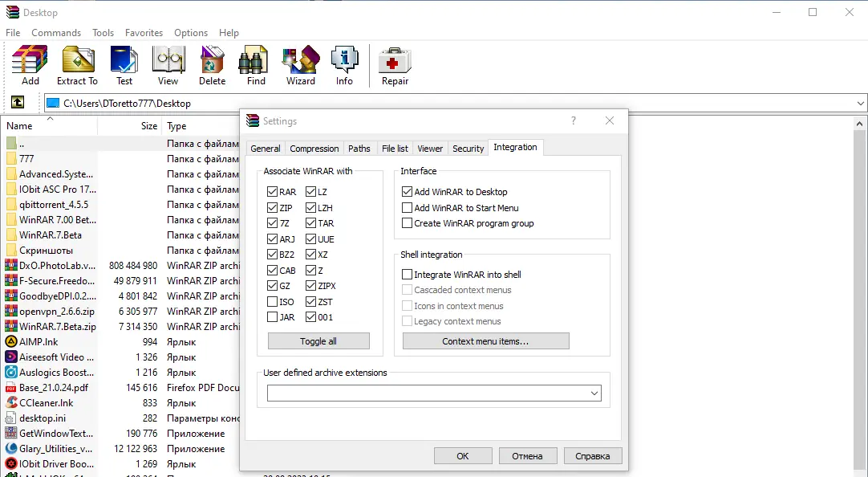Uncheck the TAR association checkbox
Image resolution: width=868 pixels, height=477 pixels.
(x=310, y=223)
